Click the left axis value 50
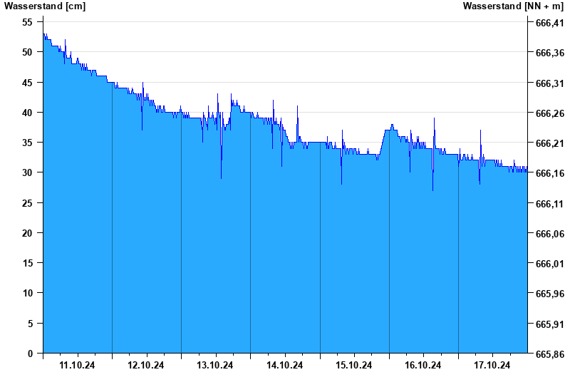 point(27,52)
